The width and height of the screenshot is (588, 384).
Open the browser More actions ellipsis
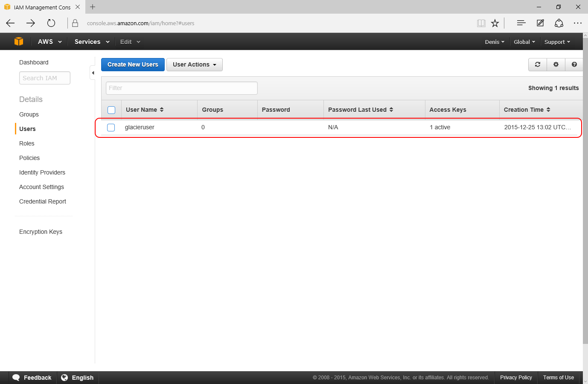578,23
